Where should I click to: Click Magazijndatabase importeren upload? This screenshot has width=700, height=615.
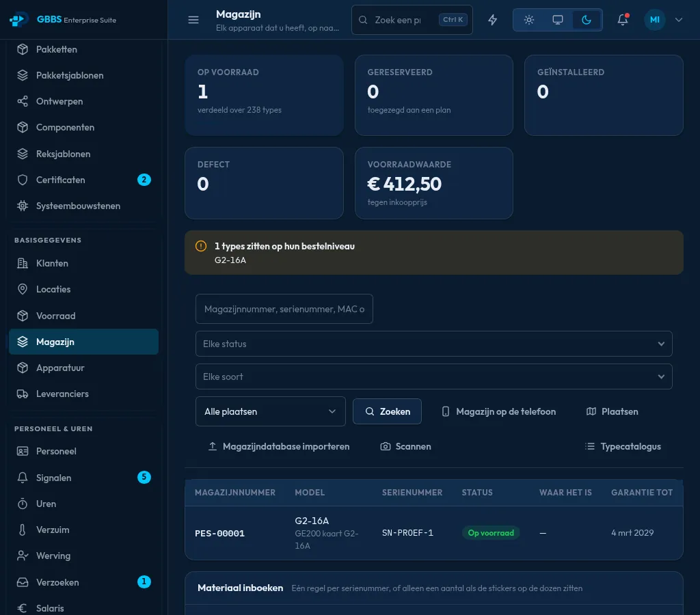(279, 446)
